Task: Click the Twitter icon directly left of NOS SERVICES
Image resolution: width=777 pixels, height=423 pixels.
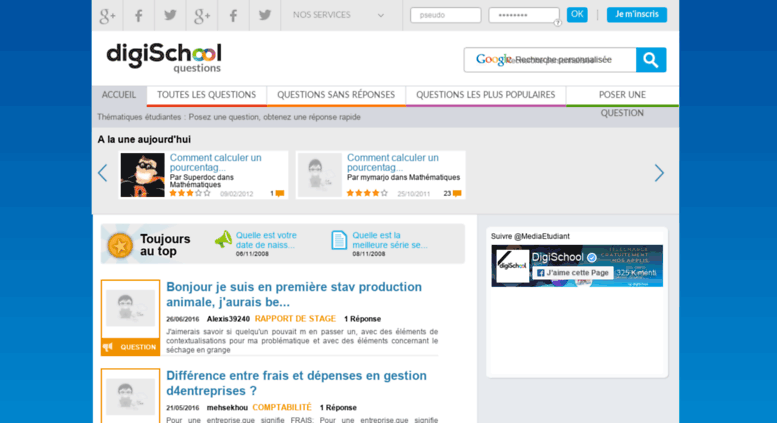Action: coord(265,15)
